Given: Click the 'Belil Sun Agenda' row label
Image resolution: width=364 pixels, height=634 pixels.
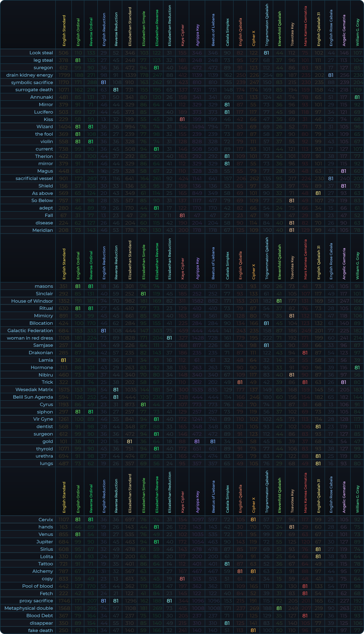Looking at the screenshot, I should (33, 397).
